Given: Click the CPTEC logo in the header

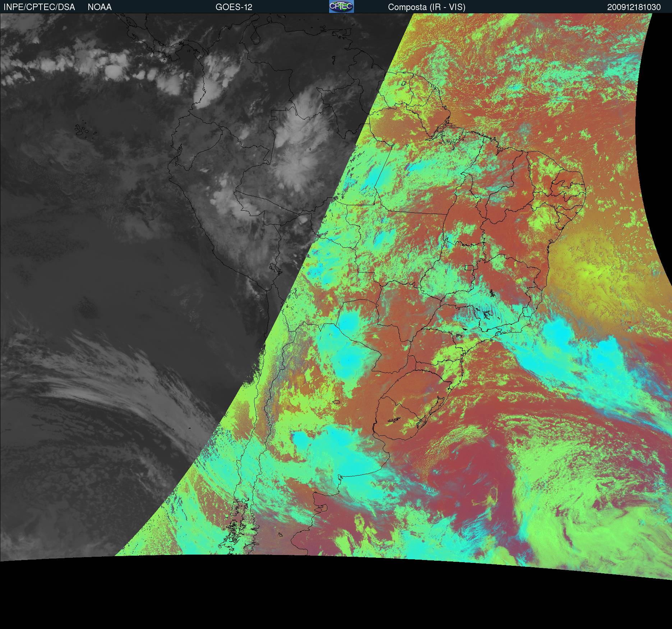Looking at the screenshot, I should 341,6.
